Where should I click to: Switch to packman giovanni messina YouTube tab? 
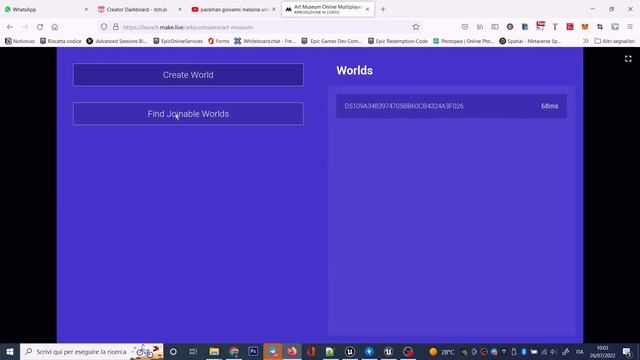point(234,9)
